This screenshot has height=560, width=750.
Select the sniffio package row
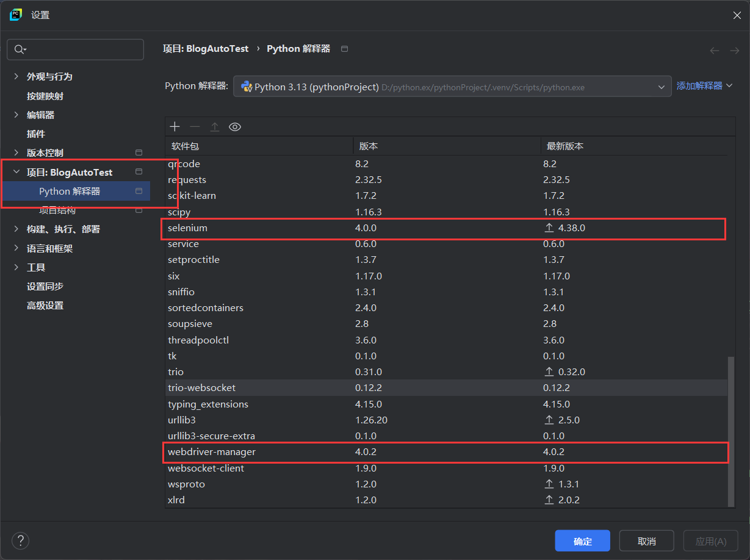[446, 292]
